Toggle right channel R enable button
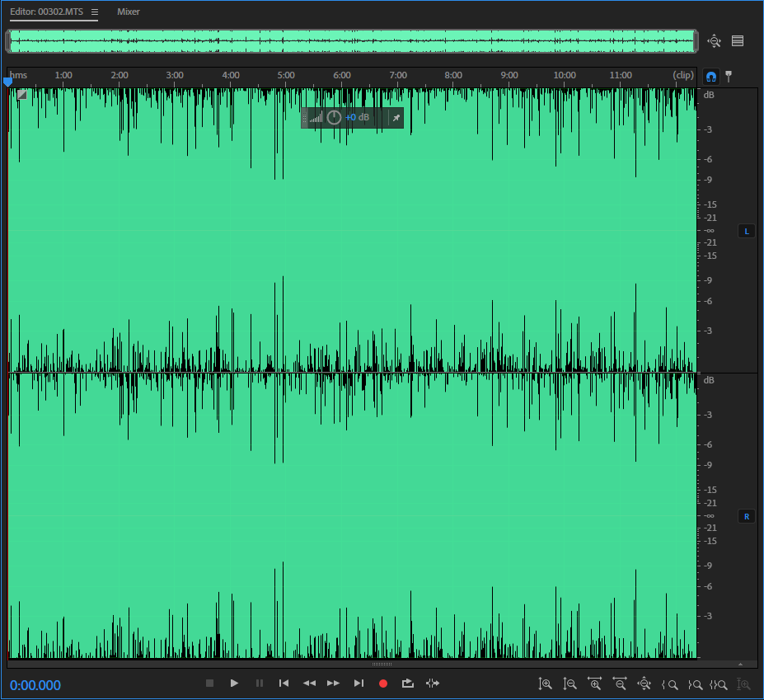The width and height of the screenshot is (764, 700). coord(747,517)
